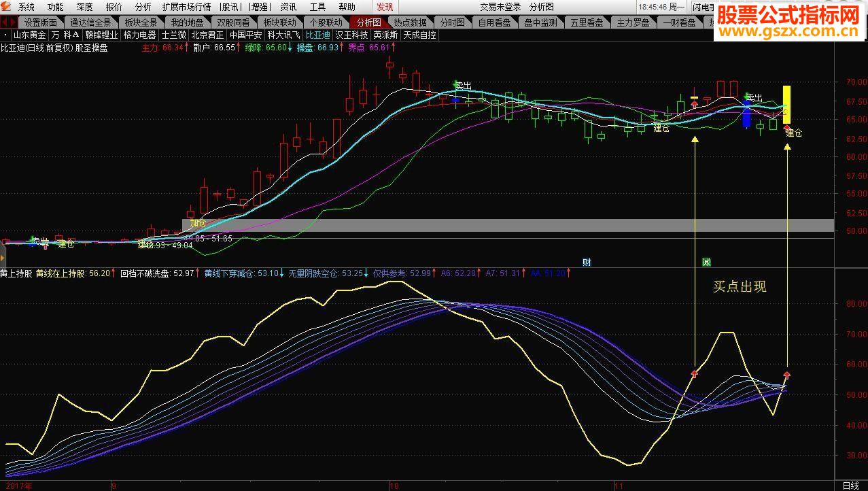Open the 帮助 menu
The width and height of the screenshot is (868, 491).
(x=347, y=7)
